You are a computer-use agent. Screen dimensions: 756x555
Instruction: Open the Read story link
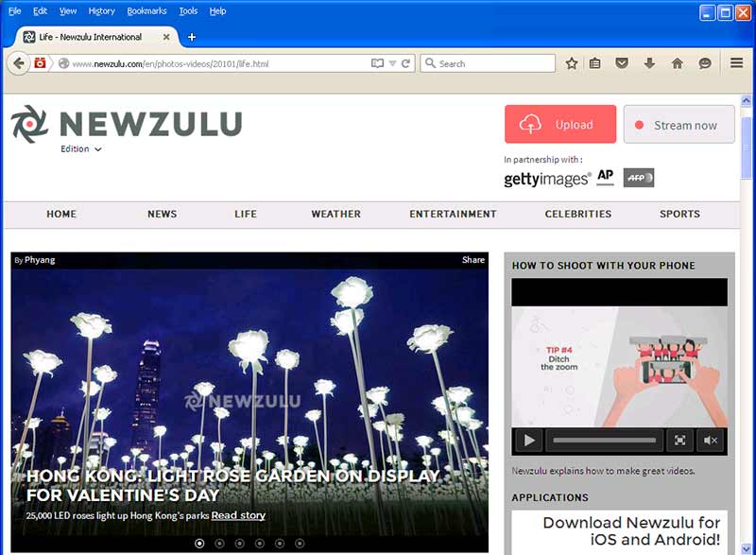238,515
